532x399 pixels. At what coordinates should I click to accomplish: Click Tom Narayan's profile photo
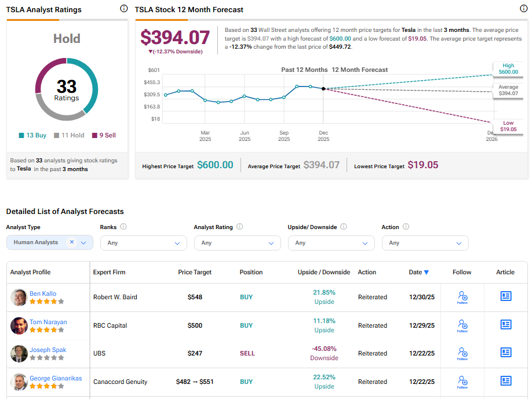coord(19,326)
